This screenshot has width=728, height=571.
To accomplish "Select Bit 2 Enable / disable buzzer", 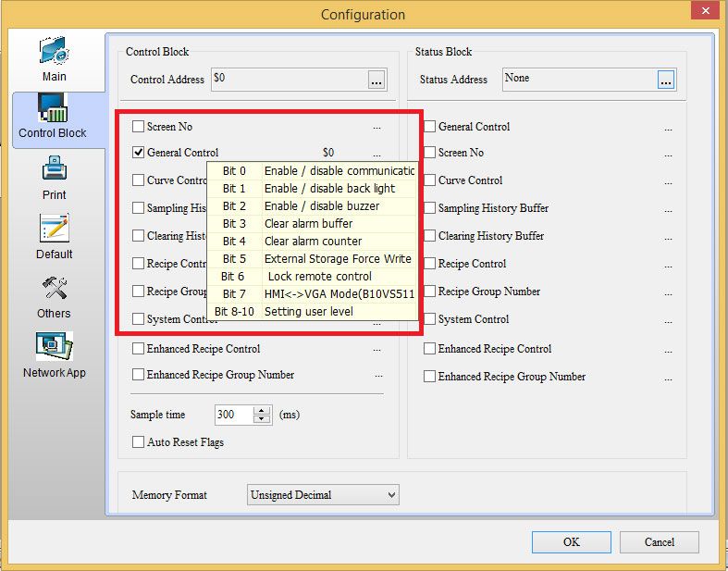I will point(313,206).
